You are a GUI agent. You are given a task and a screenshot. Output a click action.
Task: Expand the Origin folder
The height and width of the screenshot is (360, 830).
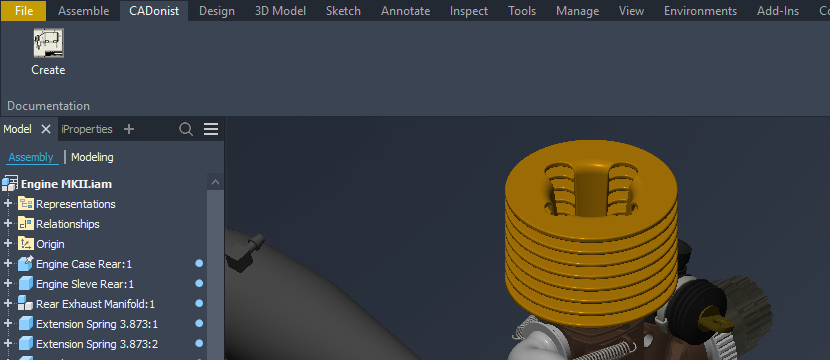pos(7,244)
